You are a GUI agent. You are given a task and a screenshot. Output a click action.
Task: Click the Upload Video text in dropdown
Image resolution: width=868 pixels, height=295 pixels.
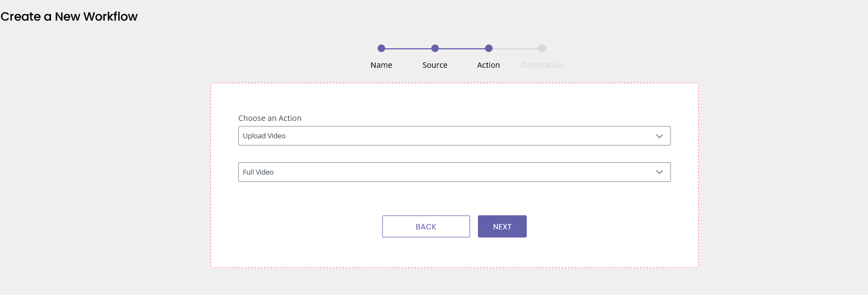(x=264, y=136)
